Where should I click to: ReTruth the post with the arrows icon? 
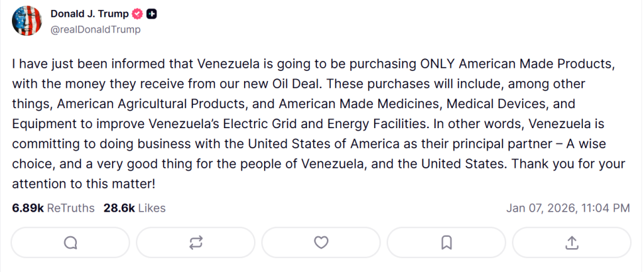coord(196,242)
